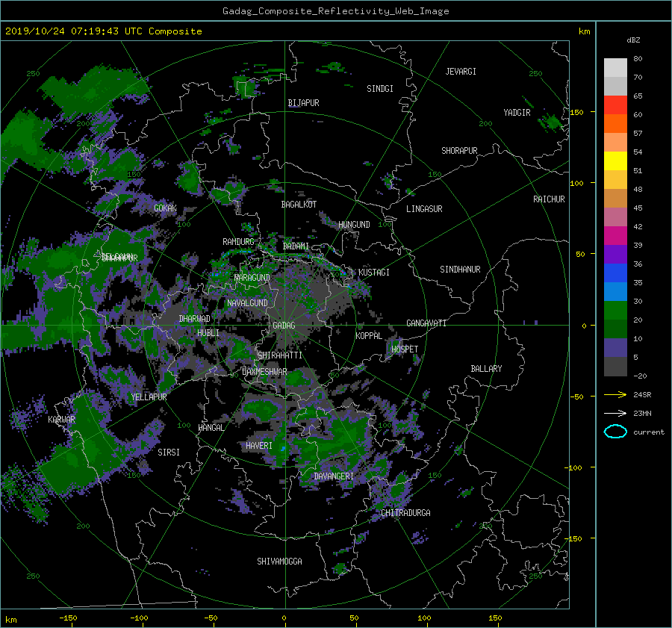Click the BALLARY city label
This screenshot has height=628, width=672.
point(486,369)
